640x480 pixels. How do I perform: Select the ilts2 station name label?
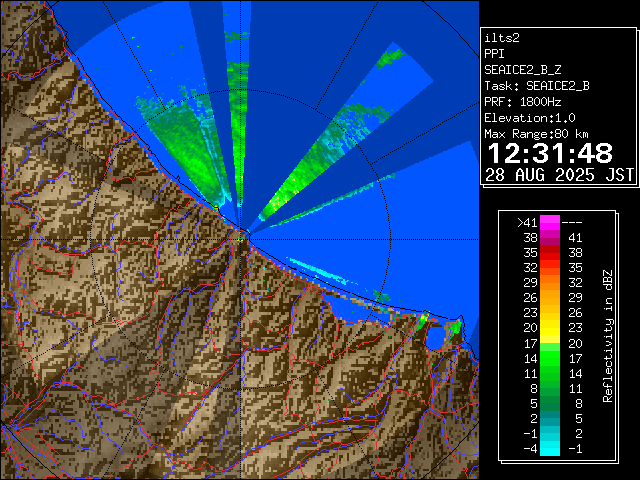[503, 37]
